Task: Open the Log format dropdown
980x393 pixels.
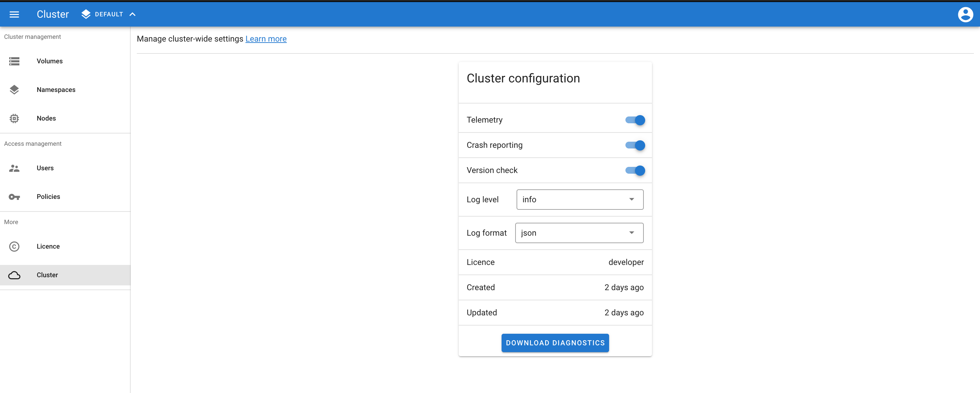Action: [579, 233]
